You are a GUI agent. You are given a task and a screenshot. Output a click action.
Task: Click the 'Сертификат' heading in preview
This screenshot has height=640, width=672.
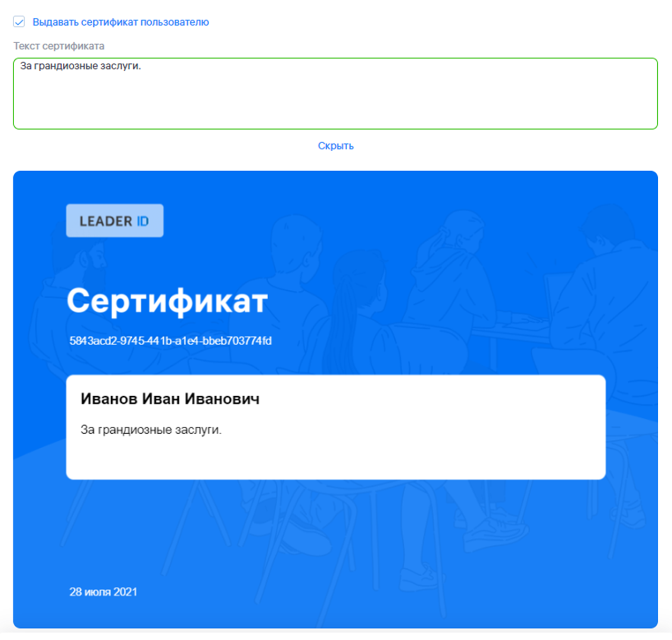(167, 301)
